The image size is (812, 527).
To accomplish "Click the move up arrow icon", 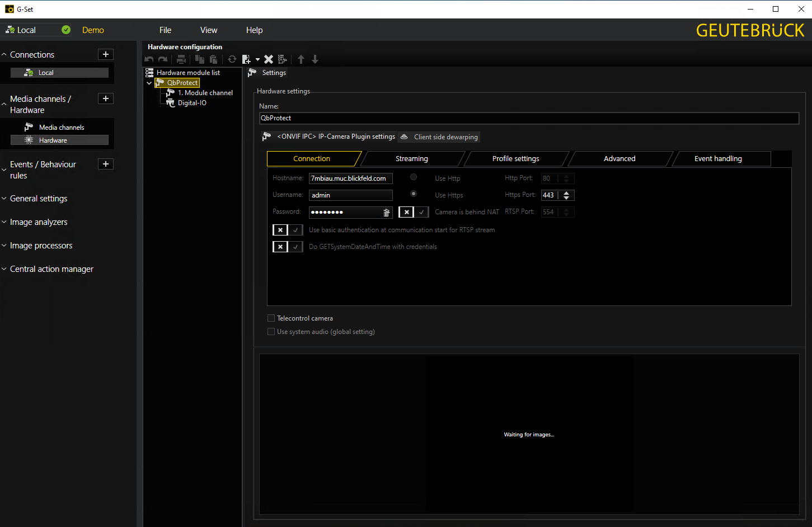I will pos(301,59).
